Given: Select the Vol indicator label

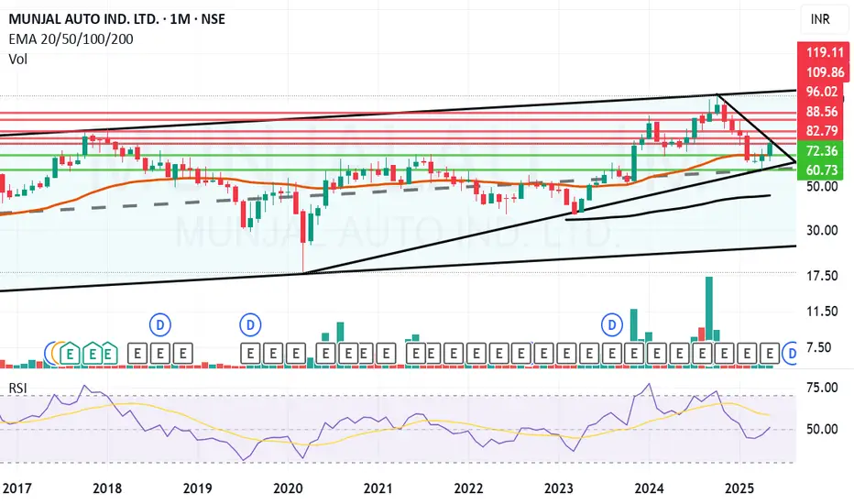Looking at the screenshot, I should (18, 59).
